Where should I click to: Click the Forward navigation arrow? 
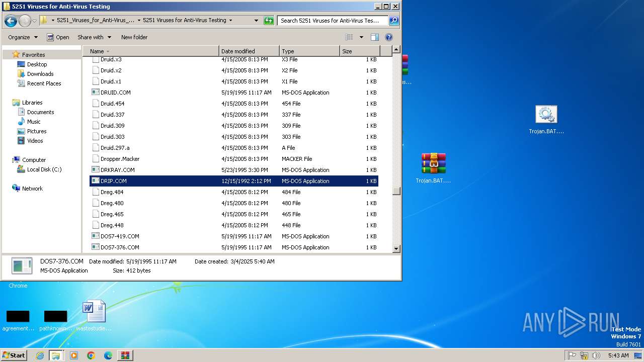coord(25,21)
